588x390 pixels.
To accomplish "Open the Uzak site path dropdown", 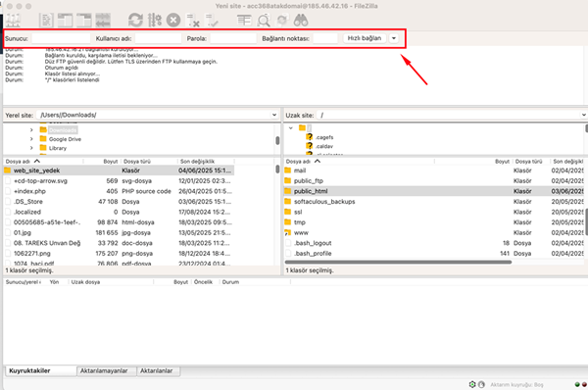I will pos(584,115).
